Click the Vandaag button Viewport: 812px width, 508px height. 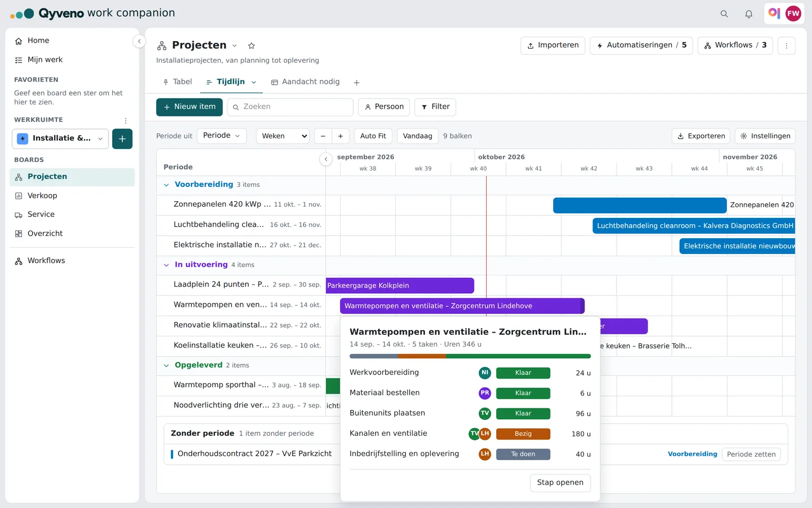pyautogui.click(x=418, y=136)
